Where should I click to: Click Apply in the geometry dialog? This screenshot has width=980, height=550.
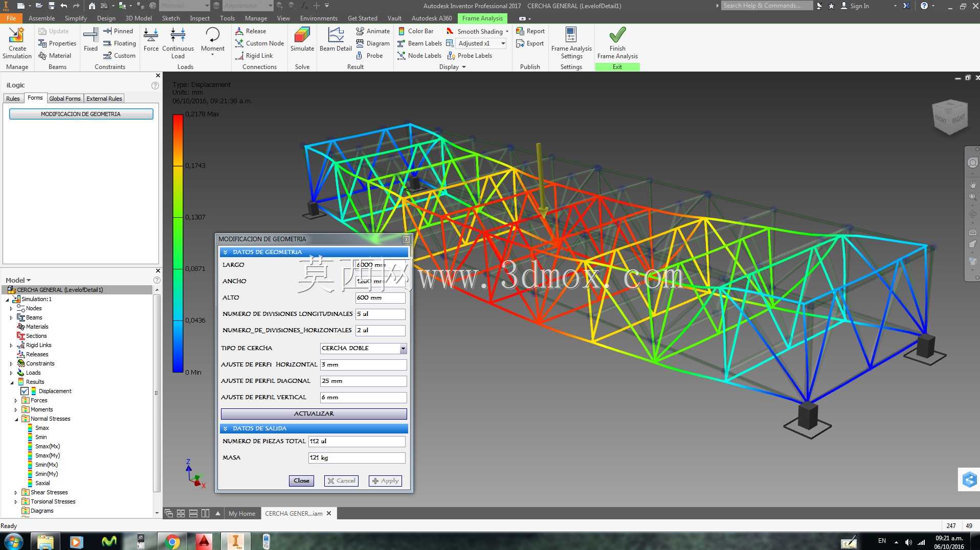[x=385, y=480]
